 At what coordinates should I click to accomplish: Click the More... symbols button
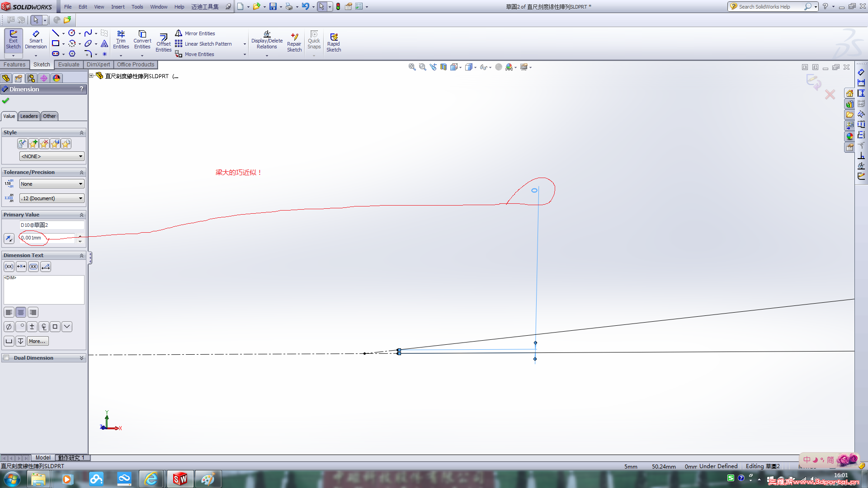pyautogui.click(x=38, y=341)
